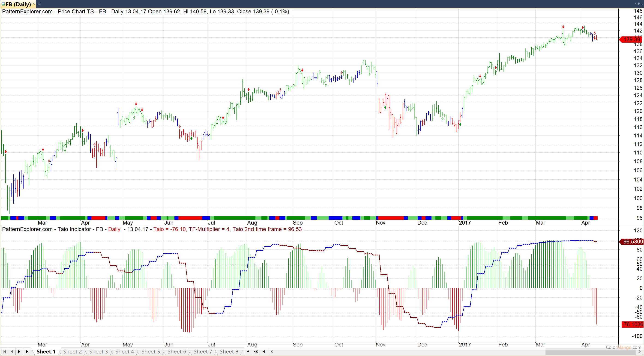
Task: Click the scroll-right arrow of horizontal scrollbar
Action: [x=639, y=352]
